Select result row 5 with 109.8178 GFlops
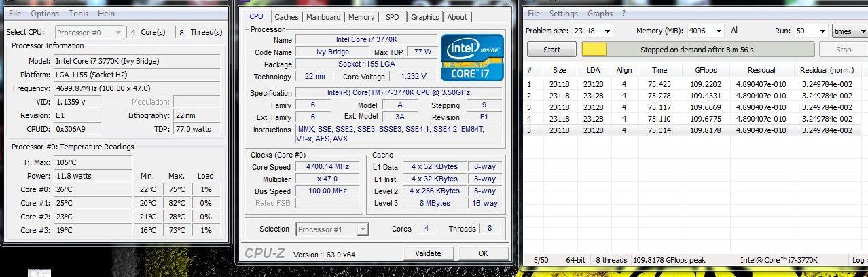Screen dimensions: 868x277 click(693, 130)
